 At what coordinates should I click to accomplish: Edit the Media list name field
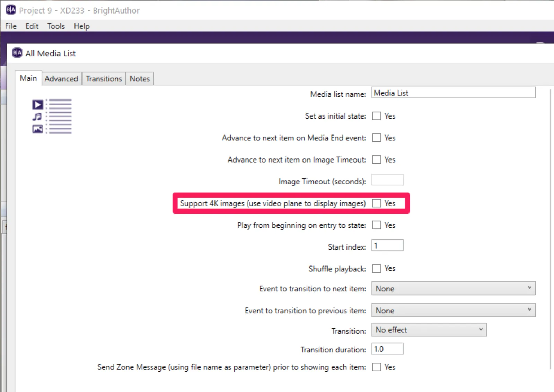tap(454, 93)
